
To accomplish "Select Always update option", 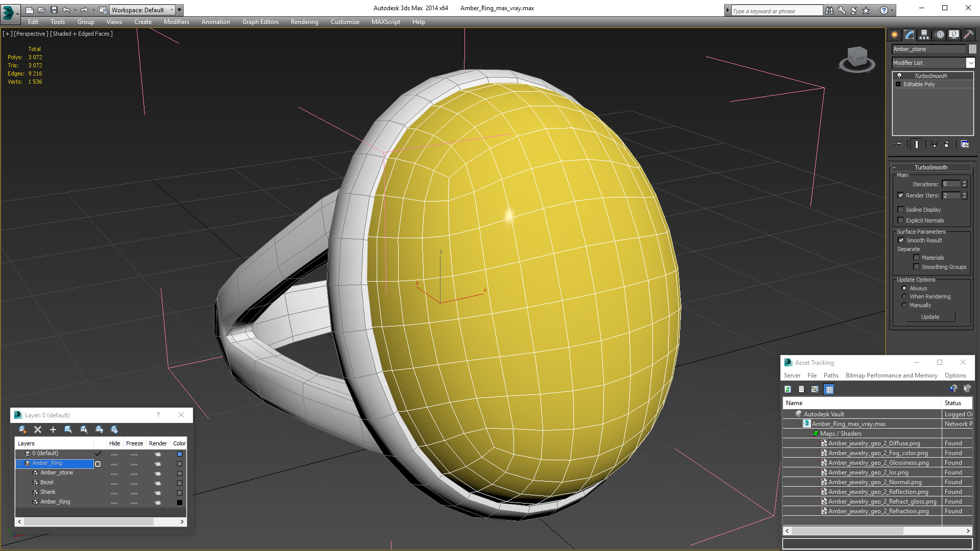I will [x=904, y=288].
